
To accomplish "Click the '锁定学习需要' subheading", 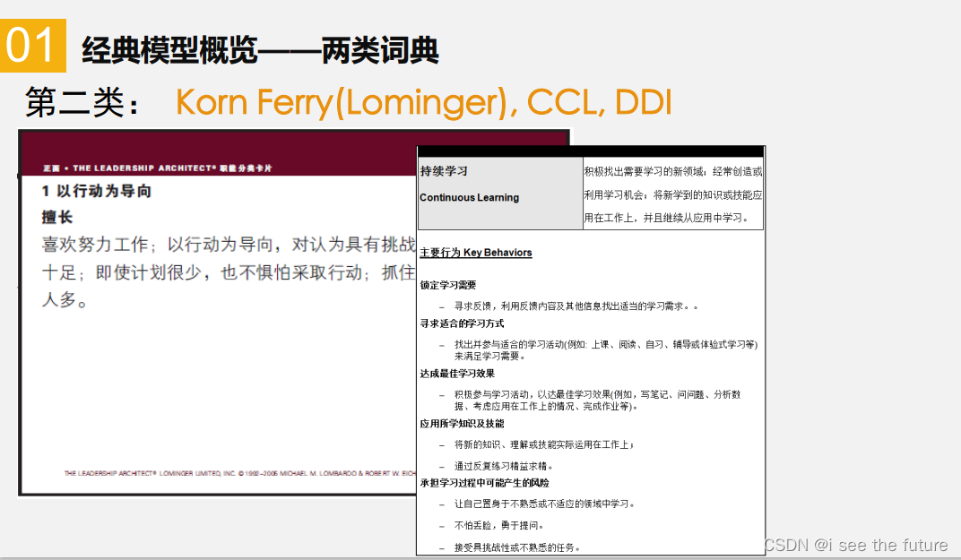I will point(448,285).
